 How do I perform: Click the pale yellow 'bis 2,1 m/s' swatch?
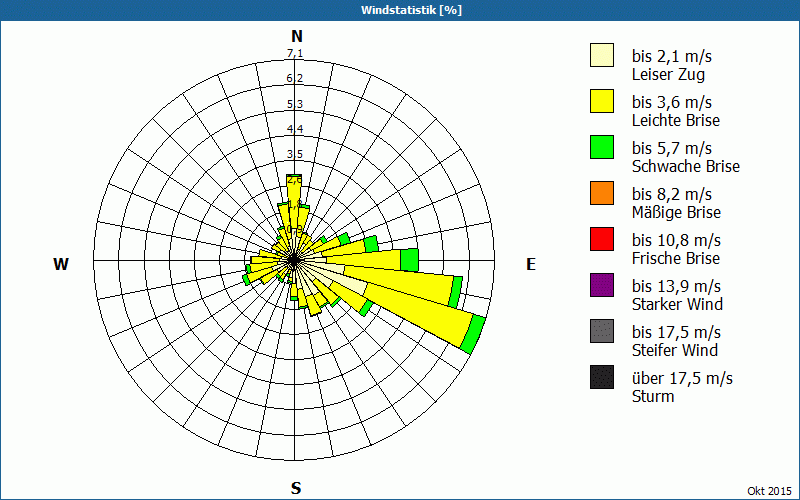602,55
